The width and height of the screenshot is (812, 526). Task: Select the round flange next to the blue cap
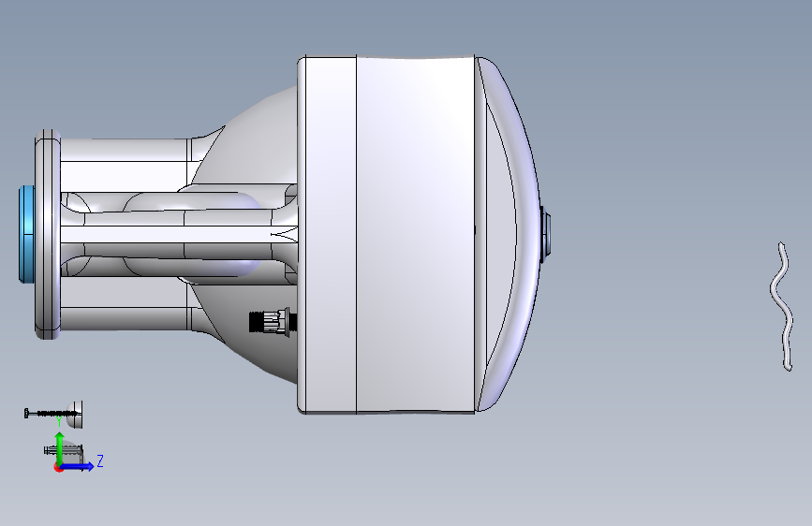[x=48, y=235]
